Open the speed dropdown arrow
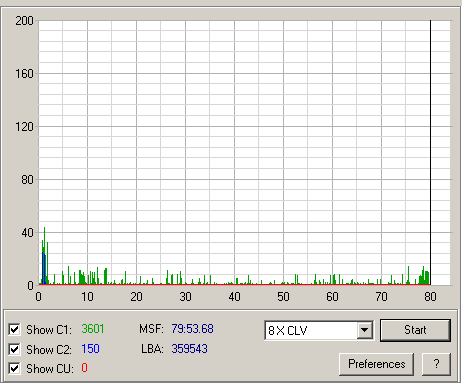462x384 pixels. coord(365,330)
